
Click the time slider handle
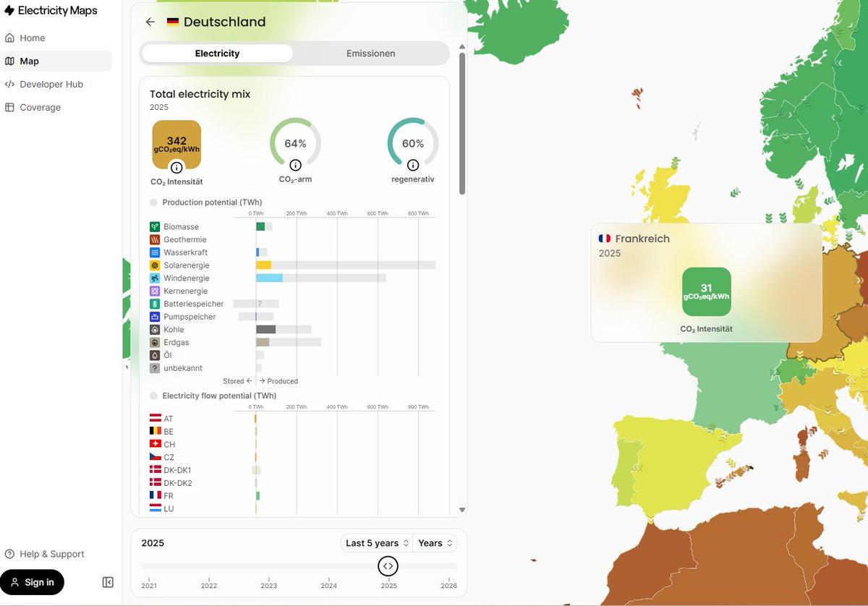coord(388,566)
